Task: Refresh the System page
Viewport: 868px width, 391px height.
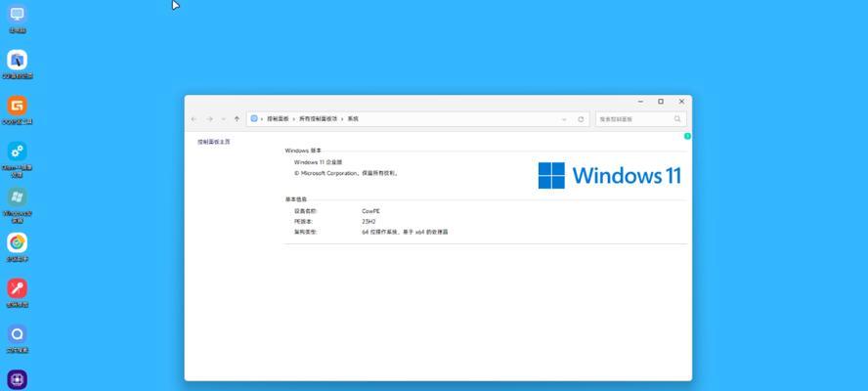Action: click(x=581, y=119)
